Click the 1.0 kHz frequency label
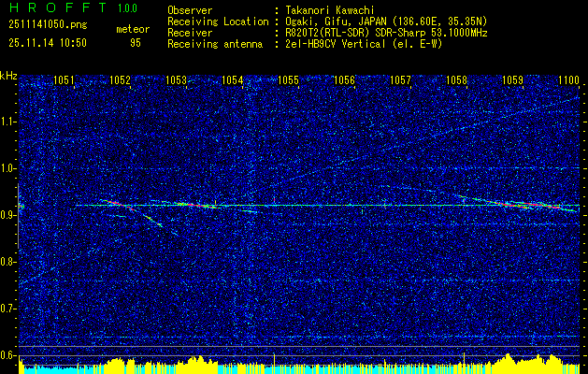Image resolution: width=588 pixels, height=374 pixels. click(x=7, y=168)
